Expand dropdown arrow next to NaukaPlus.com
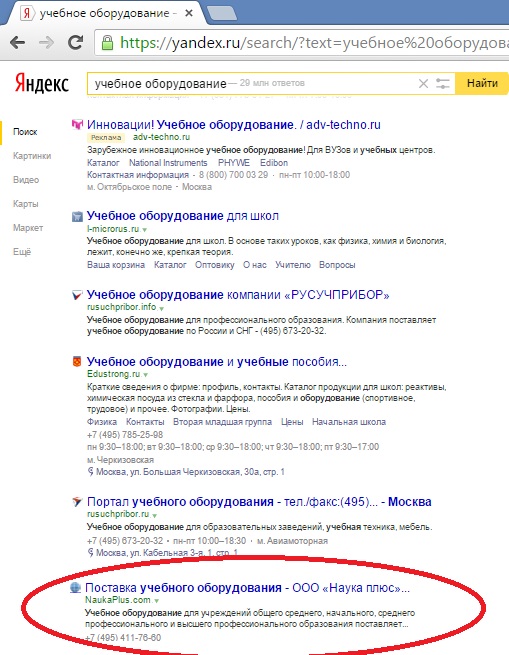This screenshot has width=509, height=655. [156, 601]
